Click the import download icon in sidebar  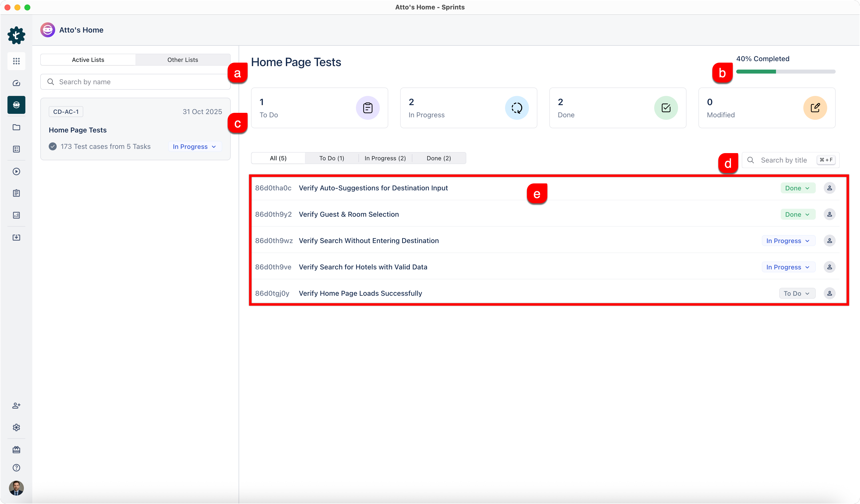click(16, 238)
